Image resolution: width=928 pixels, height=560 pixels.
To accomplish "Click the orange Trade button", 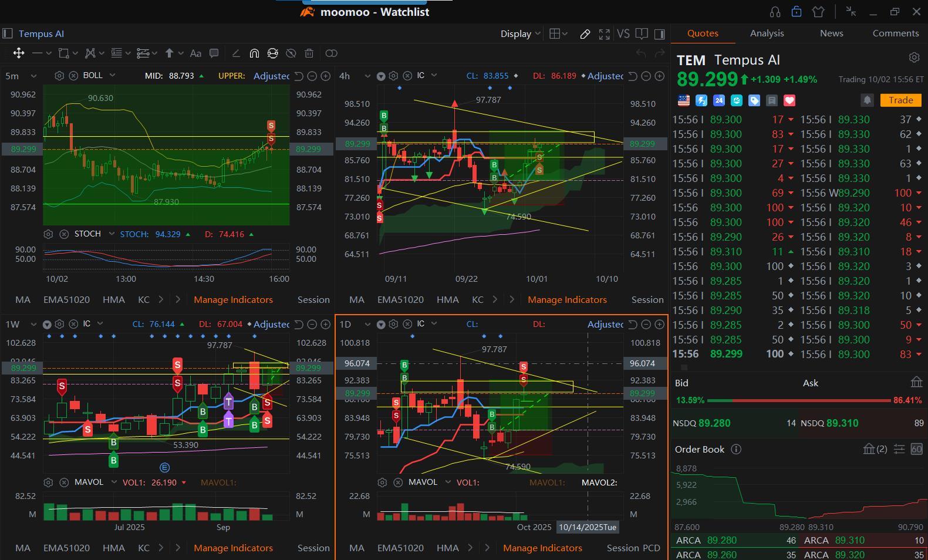I will (x=900, y=100).
